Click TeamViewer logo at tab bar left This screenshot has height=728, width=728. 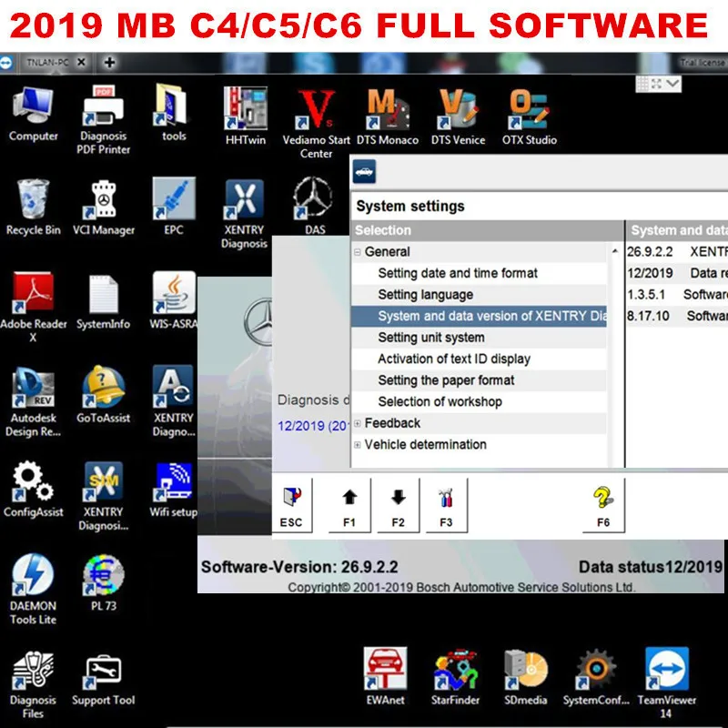click(x=5, y=62)
